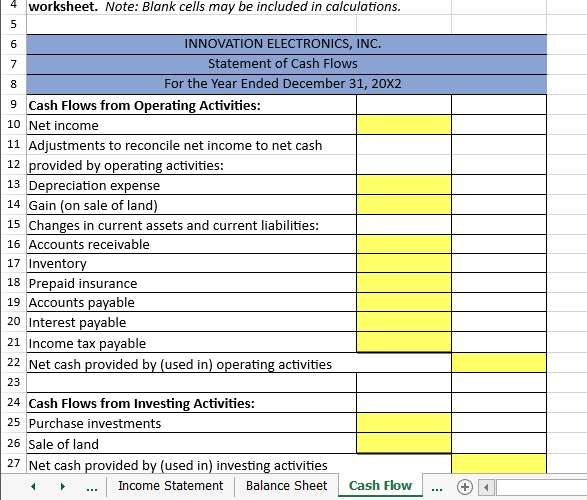Select yellow Gain on sale of land cell

click(x=404, y=205)
